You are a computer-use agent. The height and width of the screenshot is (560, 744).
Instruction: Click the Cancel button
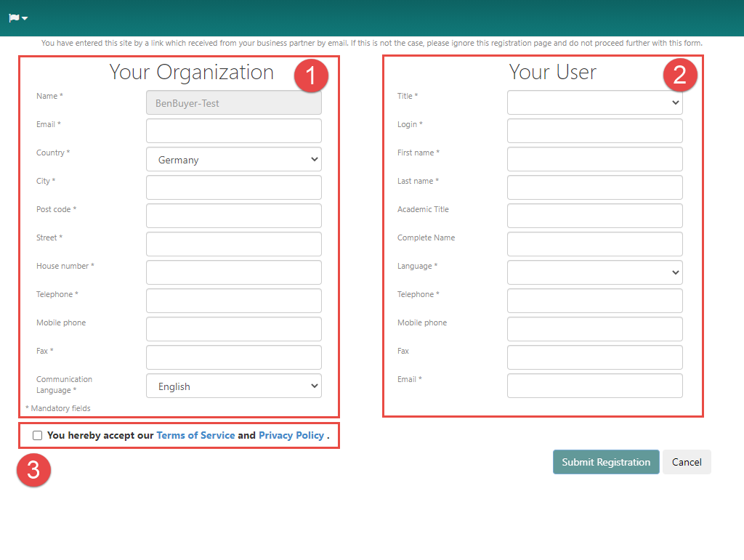click(x=686, y=462)
